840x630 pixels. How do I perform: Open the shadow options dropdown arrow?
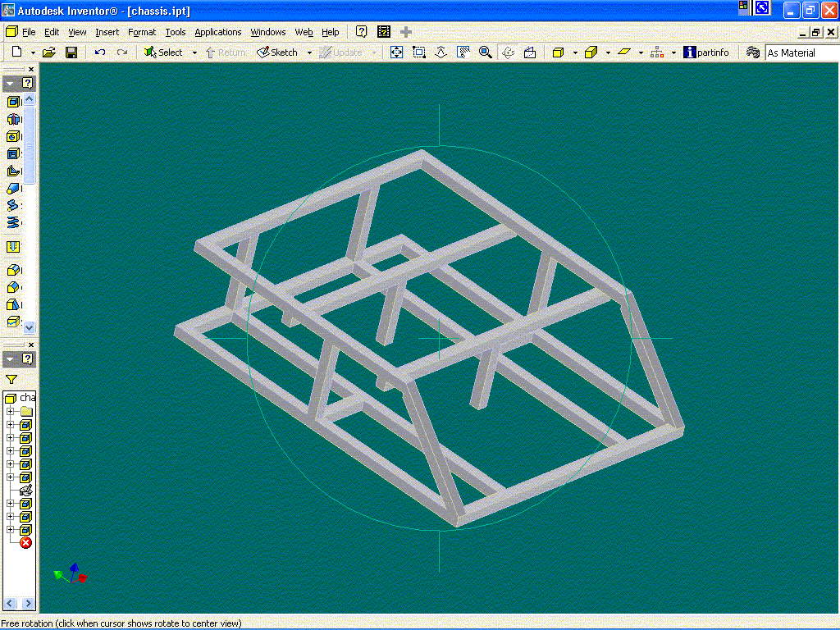tap(641, 53)
